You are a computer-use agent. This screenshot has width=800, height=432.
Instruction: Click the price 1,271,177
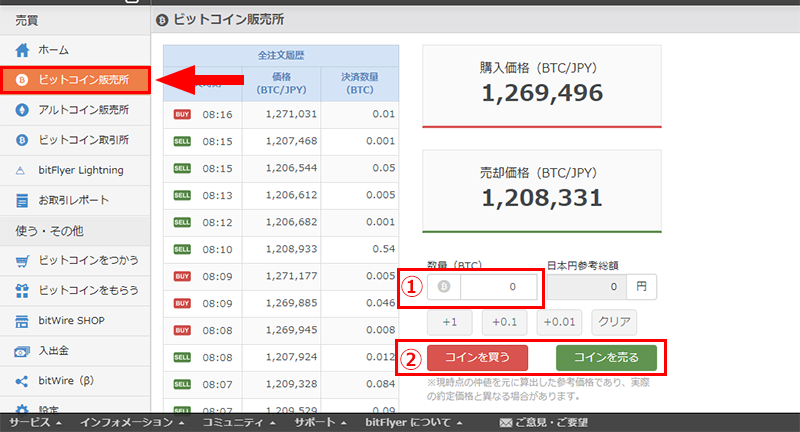click(291, 276)
